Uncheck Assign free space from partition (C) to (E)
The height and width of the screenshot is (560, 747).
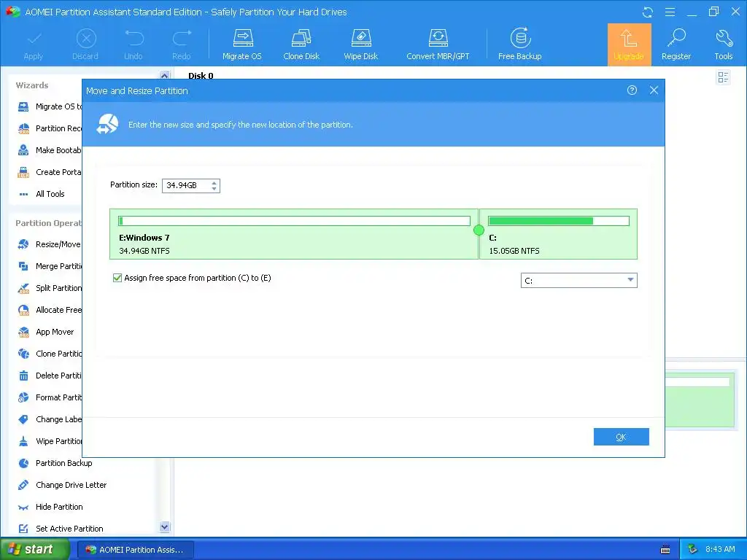pos(117,278)
